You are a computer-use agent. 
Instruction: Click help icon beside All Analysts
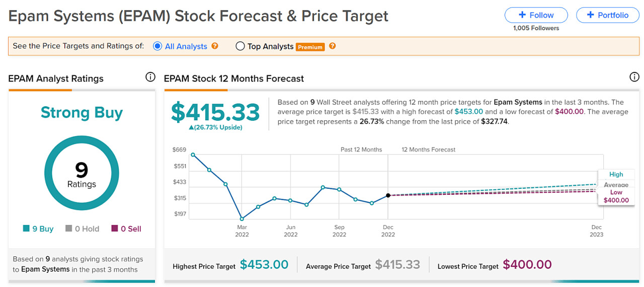tap(215, 46)
